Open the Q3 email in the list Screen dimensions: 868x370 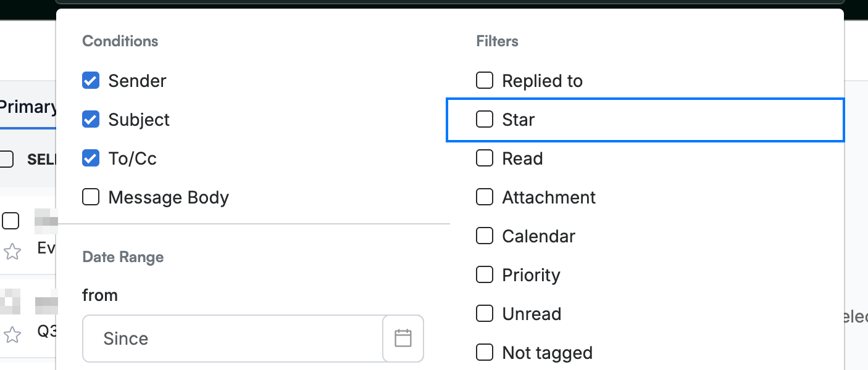point(47,331)
